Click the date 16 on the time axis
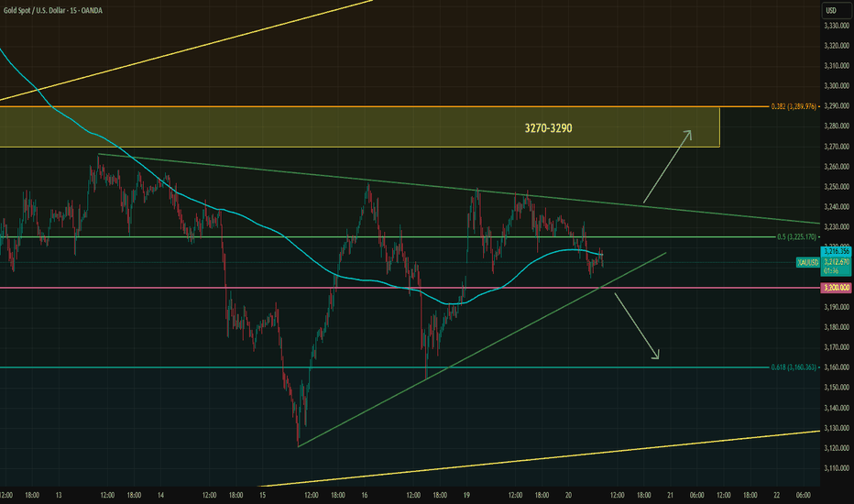 365,495
